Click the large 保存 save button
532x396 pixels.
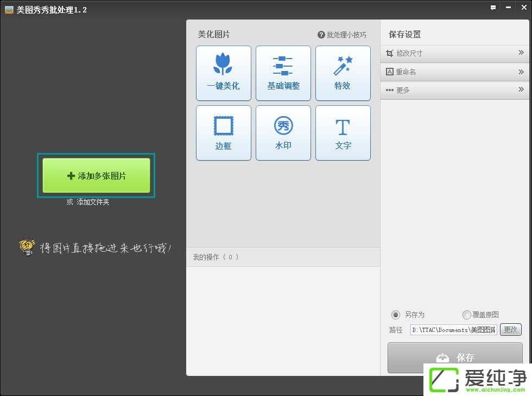(x=455, y=356)
